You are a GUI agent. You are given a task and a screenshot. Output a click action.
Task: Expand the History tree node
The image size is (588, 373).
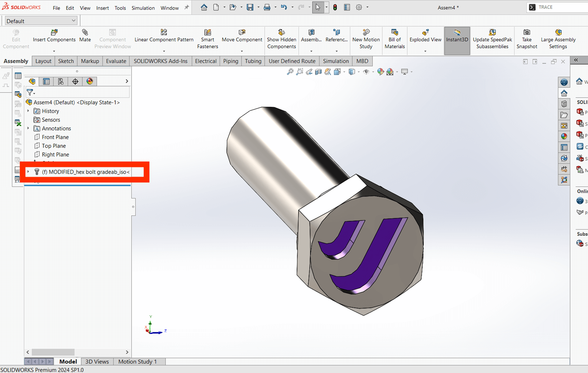tap(29, 111)
